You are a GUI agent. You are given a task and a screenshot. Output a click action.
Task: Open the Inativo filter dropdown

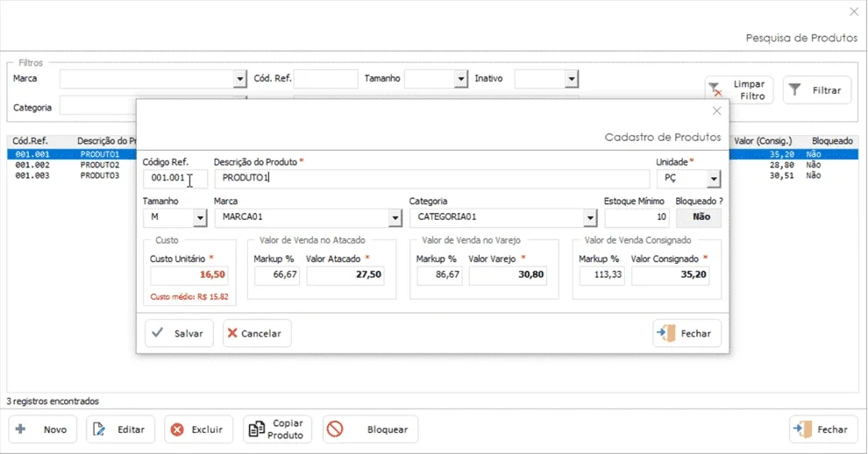[572, 79]
